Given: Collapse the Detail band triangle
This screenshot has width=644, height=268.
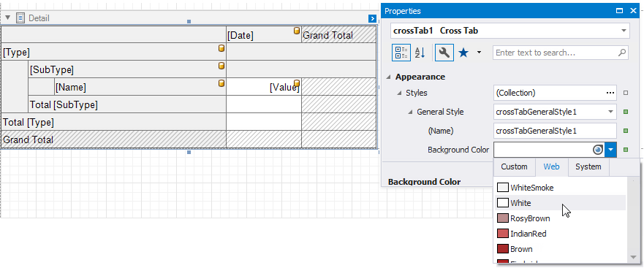Looking at the screenshot, I should [x=7, y=18].
